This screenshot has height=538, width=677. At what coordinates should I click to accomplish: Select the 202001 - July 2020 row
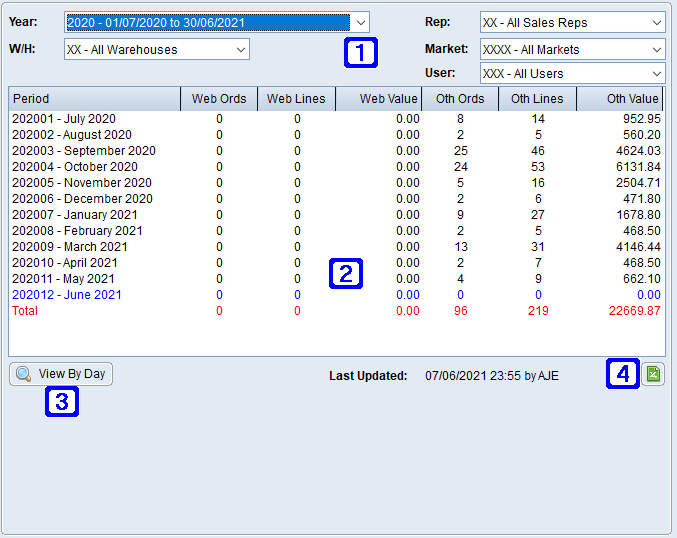(64, 119)
